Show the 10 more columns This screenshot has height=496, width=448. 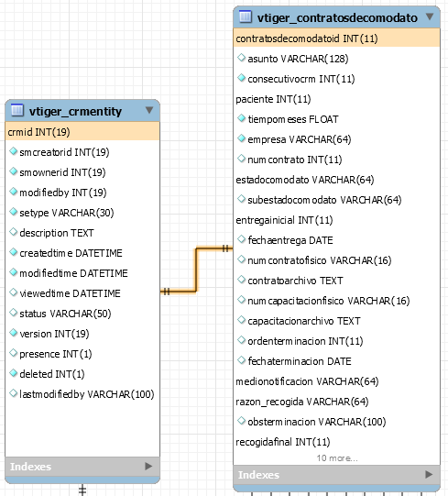click(x=337, y=458)
